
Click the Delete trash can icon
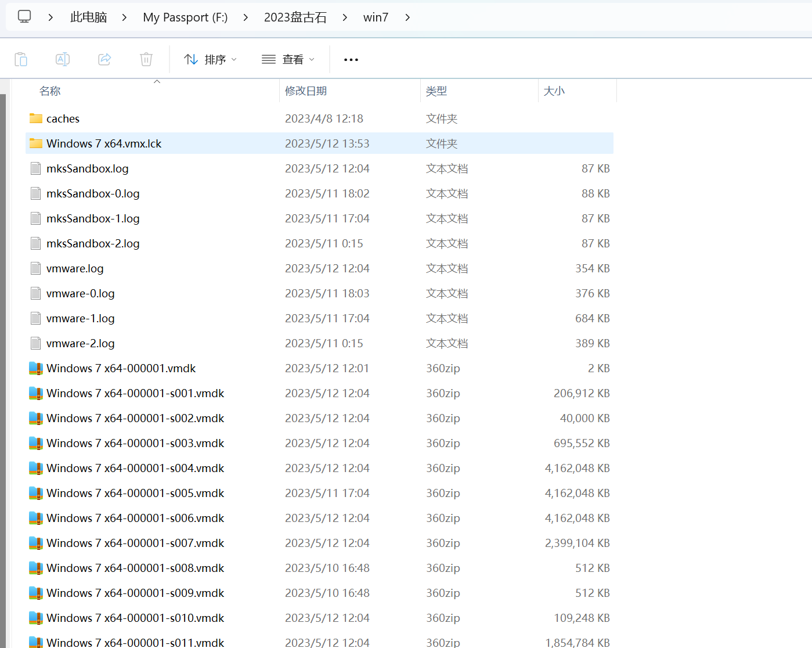146,59
